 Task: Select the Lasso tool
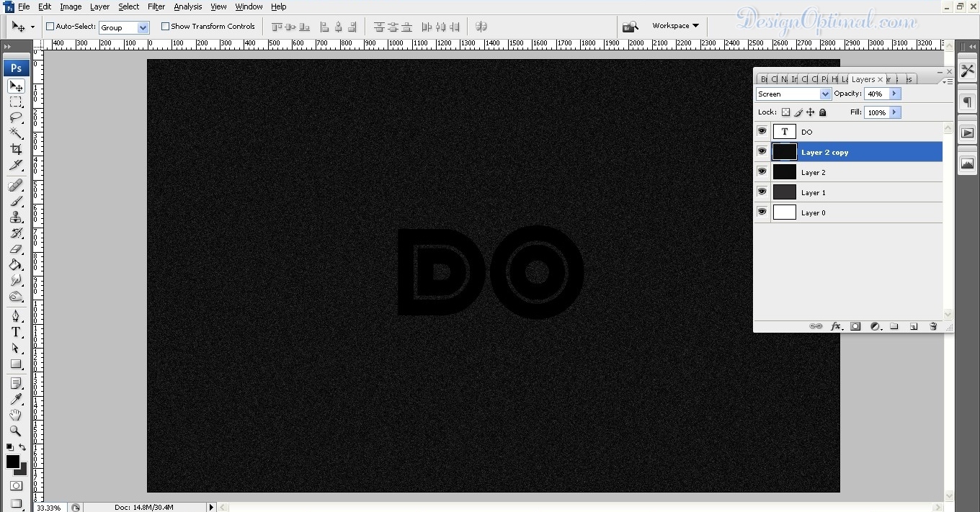(16, 118)
